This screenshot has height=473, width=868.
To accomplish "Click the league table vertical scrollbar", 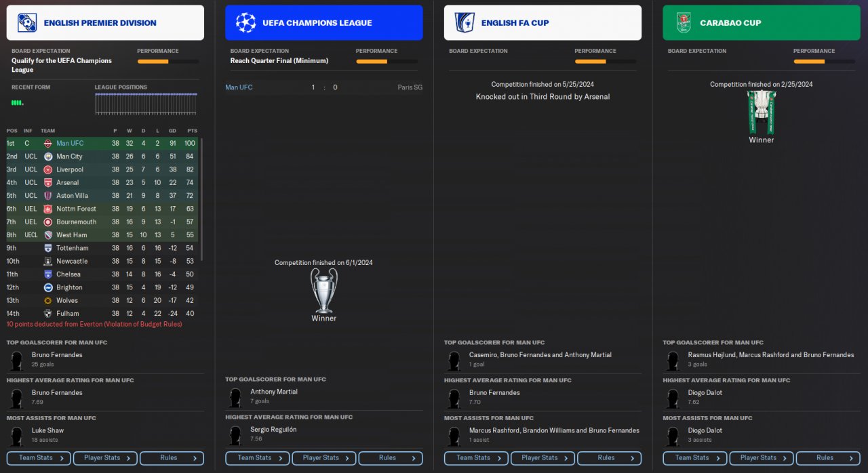I will 201,200.
